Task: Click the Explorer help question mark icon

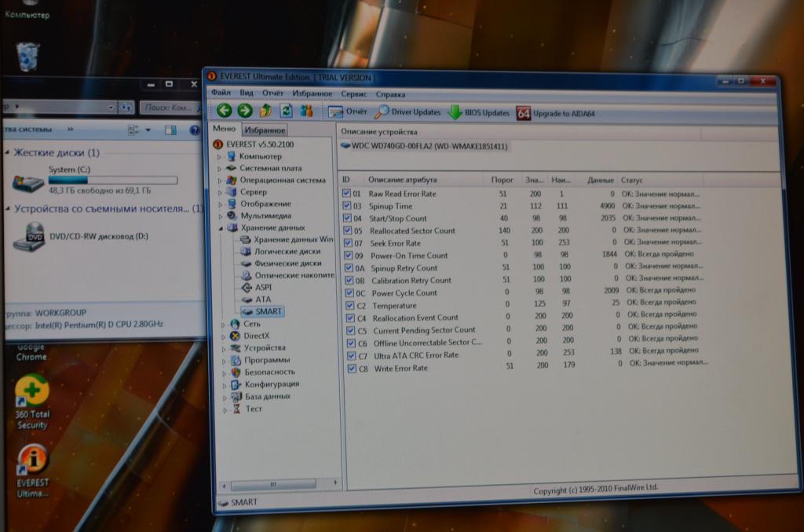Action: click(196, 130)
